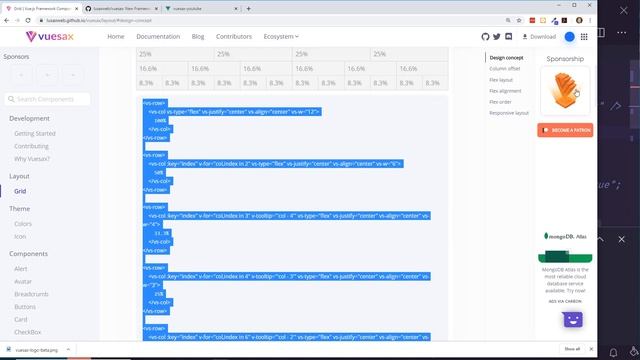Image resolution: width=640 pixels, height=360 pixels.
Task: Click the split editor icon in dark window
Action: (602, 32)
